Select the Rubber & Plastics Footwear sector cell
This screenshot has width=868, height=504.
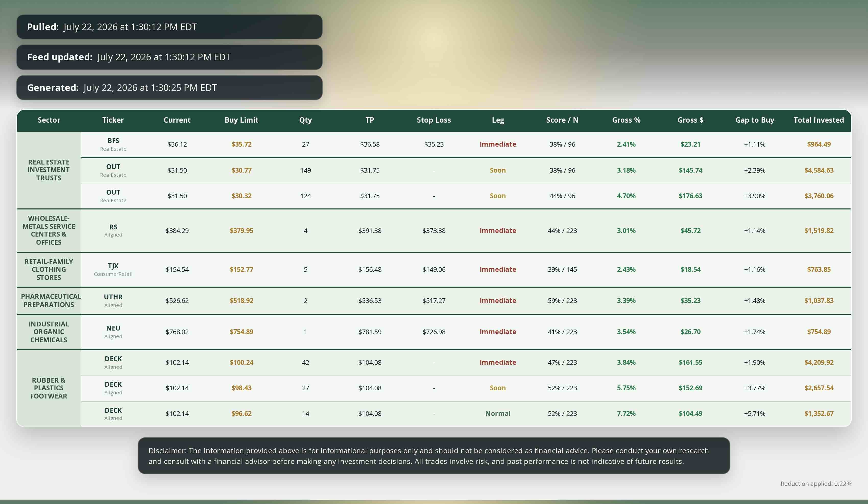click(x=49, y=388)
